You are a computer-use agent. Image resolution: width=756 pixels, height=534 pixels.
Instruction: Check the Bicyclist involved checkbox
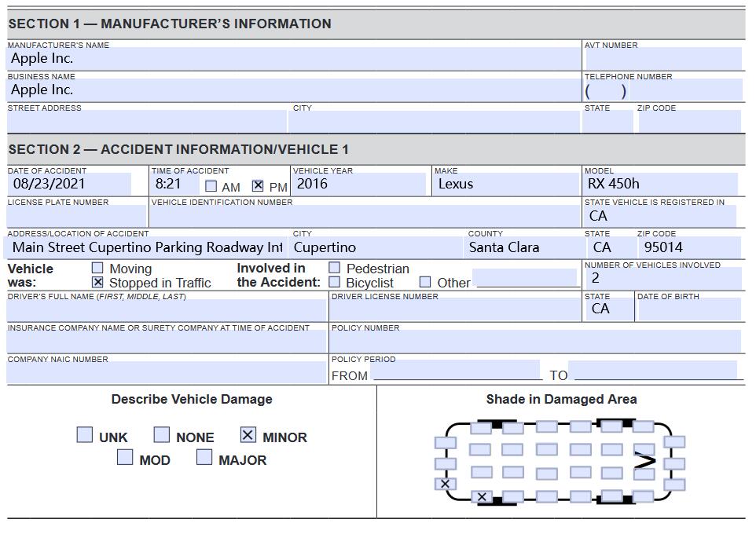pyautogui.click(x=334, y=281)
